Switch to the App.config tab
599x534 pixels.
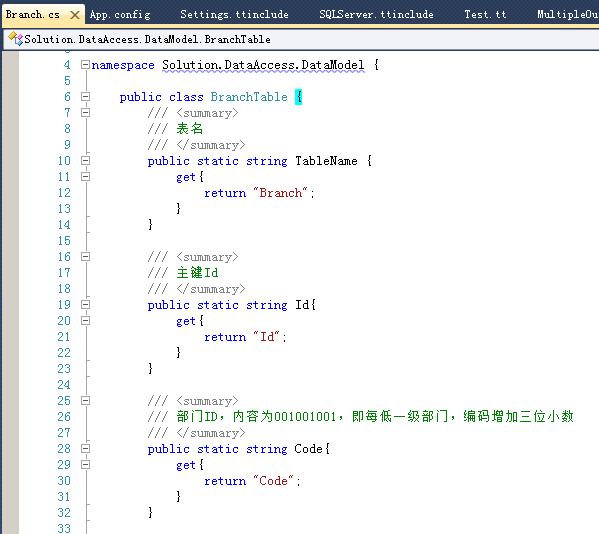pyautogui.click(x=120, y=15)
